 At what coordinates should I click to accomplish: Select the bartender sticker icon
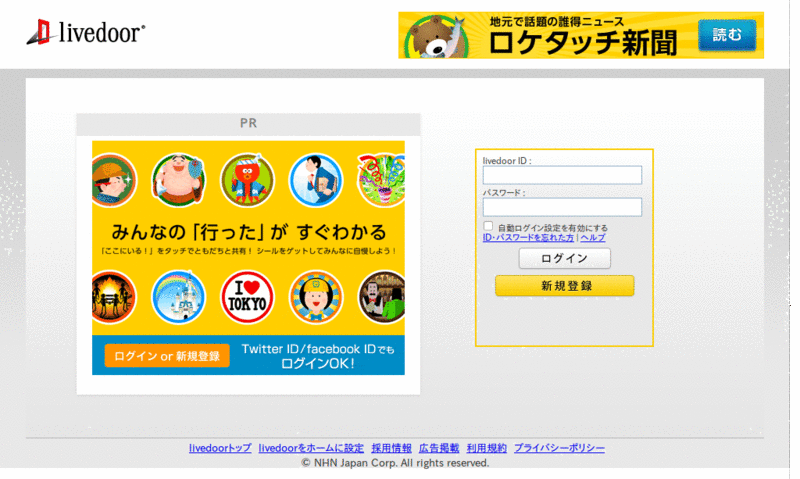tap(382, 297)
